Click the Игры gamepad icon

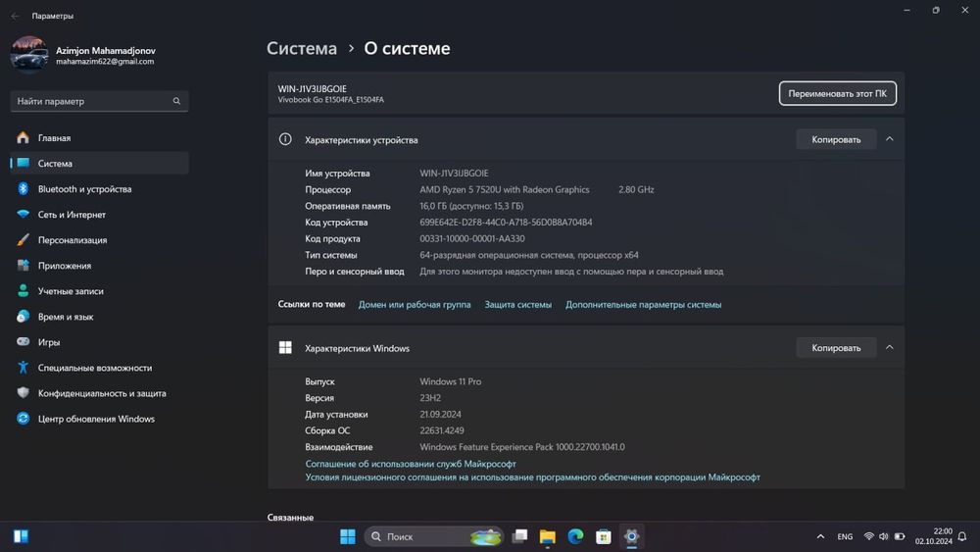coord(24,342)
